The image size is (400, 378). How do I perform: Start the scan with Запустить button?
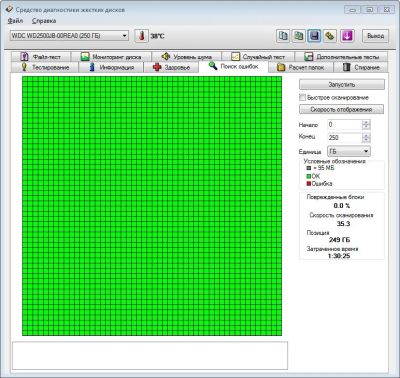(342, 84)
